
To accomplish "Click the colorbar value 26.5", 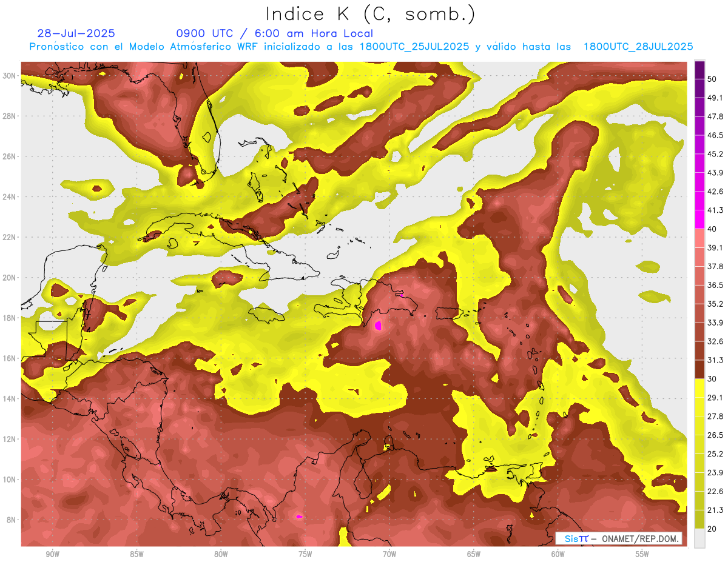I will coord(715,435).
